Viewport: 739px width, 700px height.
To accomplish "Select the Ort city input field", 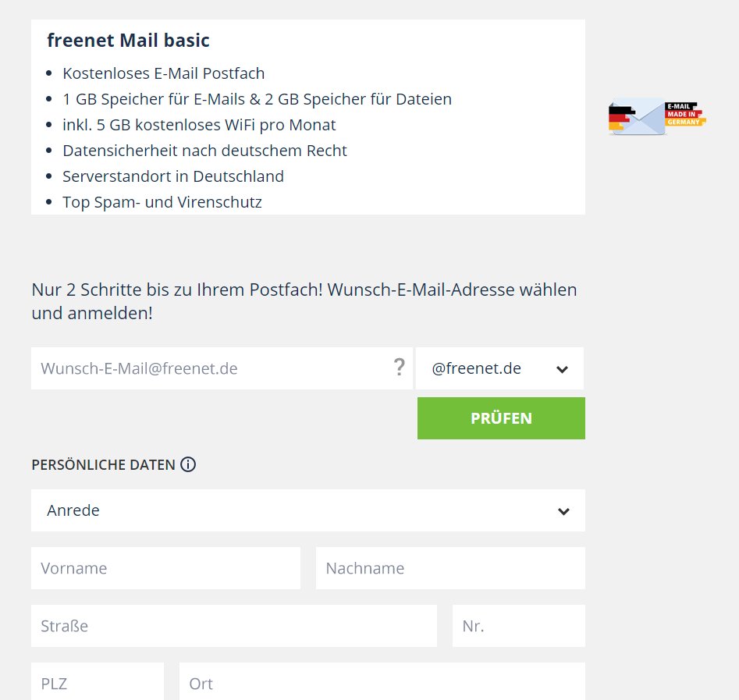I will coord(382,683).
